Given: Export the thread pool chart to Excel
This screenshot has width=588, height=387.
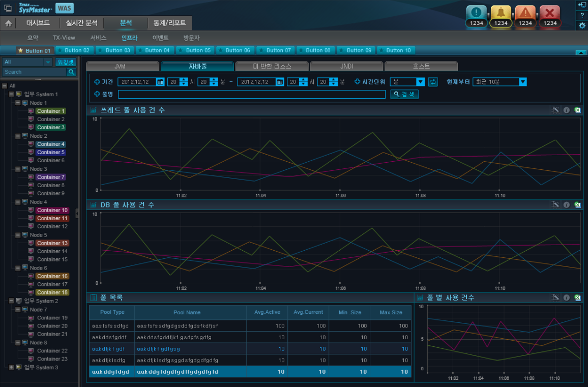Looking at the screenshot, I should click(577, 110).
